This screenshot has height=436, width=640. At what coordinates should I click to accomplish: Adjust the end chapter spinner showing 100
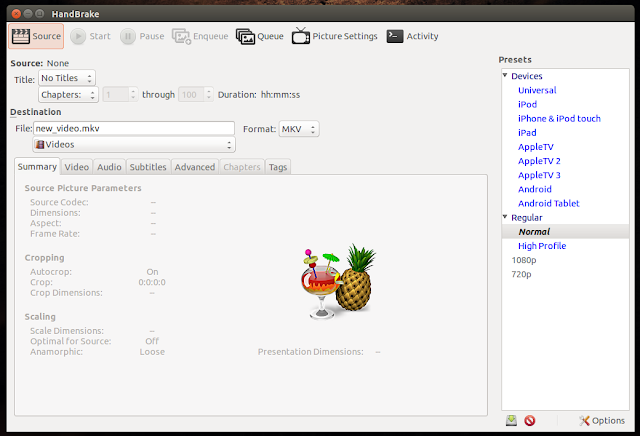point(196,95)
